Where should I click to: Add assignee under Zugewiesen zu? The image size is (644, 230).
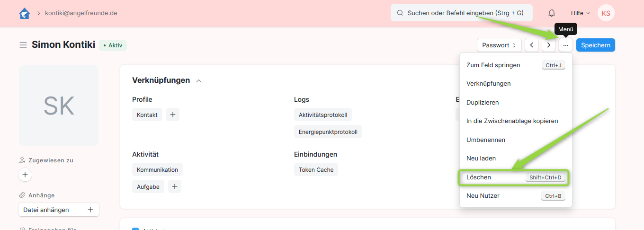point(25,175)
